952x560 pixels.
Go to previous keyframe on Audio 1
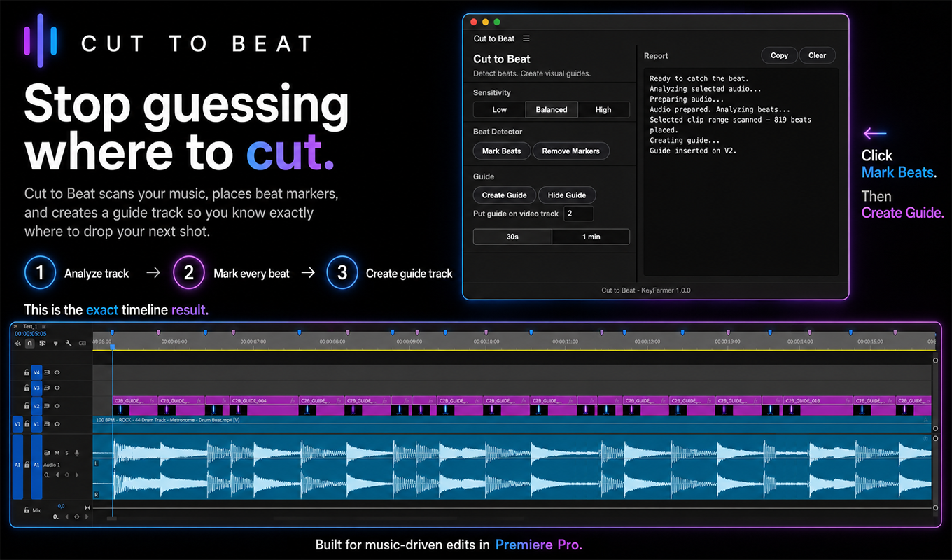[57, 475]
